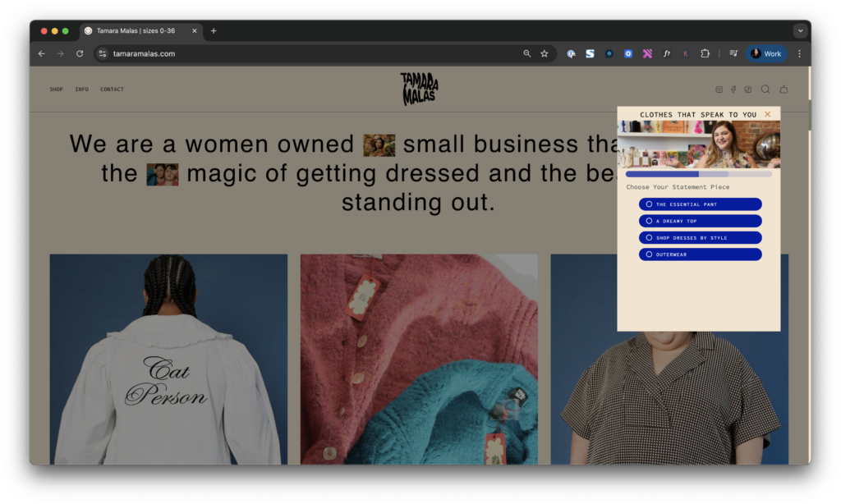Expand the tab search chevron dropdown

click(800, 30)
